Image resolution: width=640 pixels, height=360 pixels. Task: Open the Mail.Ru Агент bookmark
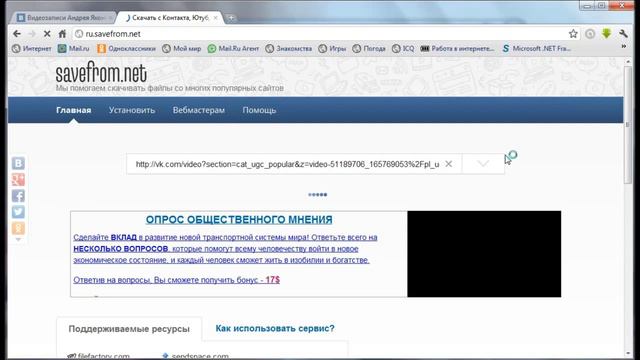coord(233,49)
